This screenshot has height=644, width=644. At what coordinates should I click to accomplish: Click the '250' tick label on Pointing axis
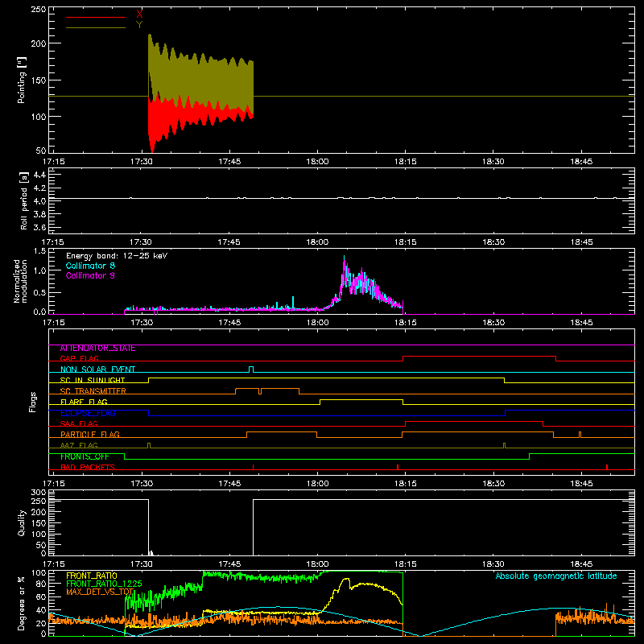[x=38, y=10]
